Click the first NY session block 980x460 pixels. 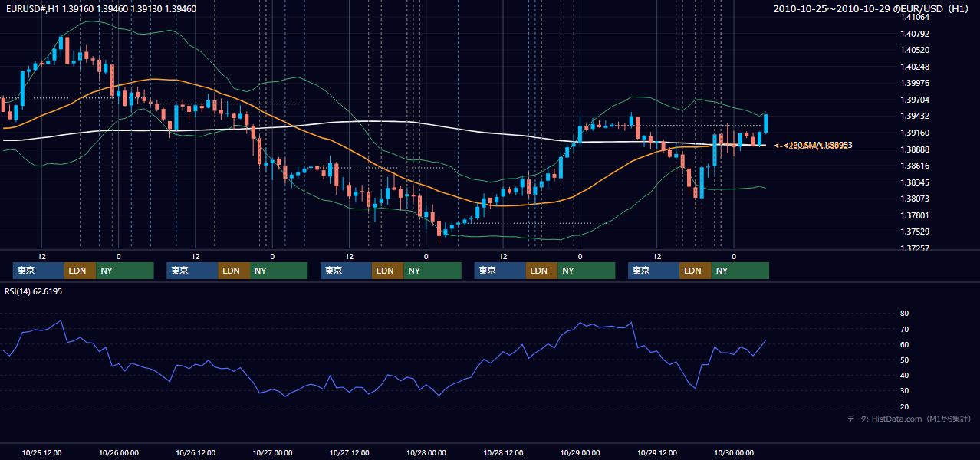[125, 271]
